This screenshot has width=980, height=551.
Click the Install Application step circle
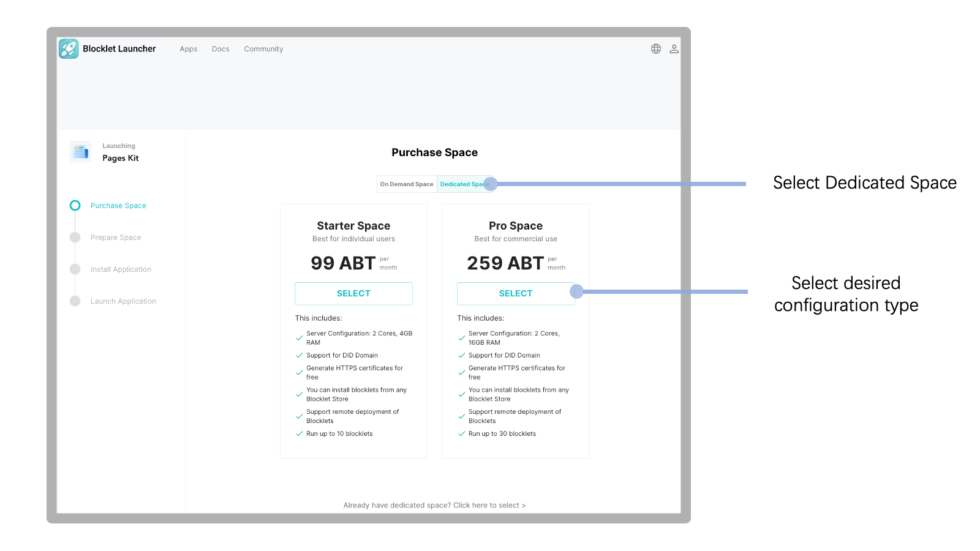(x=75, y=269)
